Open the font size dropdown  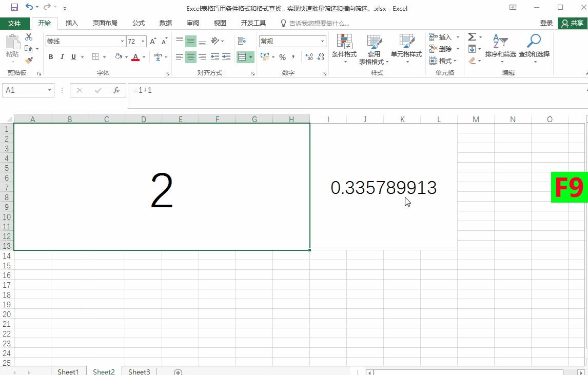142,41
